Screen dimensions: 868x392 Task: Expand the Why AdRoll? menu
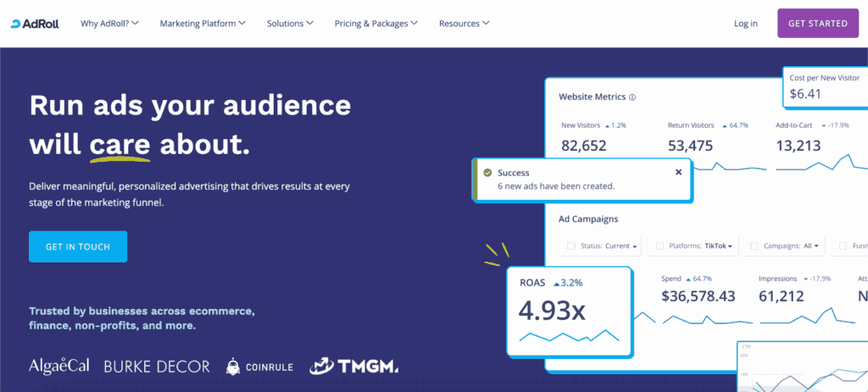(110, 24)
